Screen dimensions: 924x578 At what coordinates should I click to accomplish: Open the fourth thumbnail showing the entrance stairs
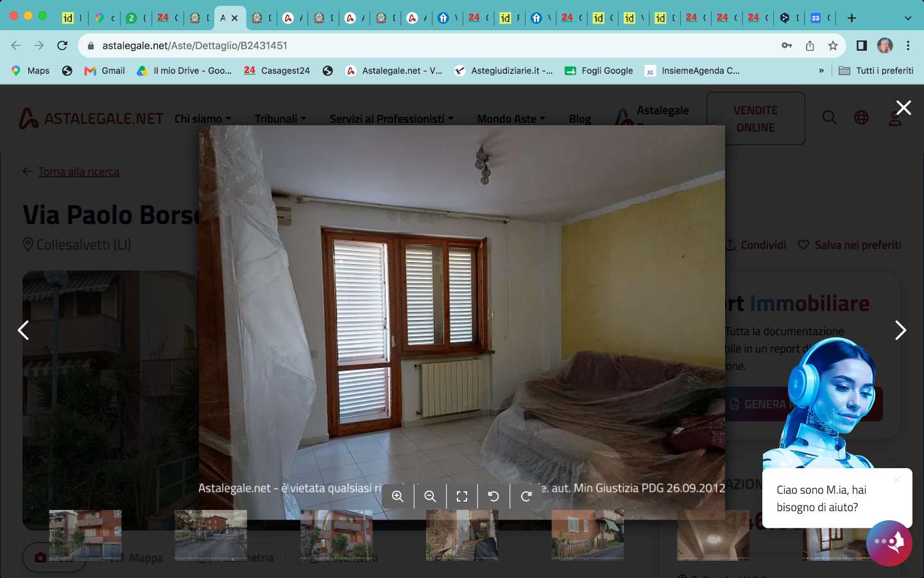coord(462,535)
